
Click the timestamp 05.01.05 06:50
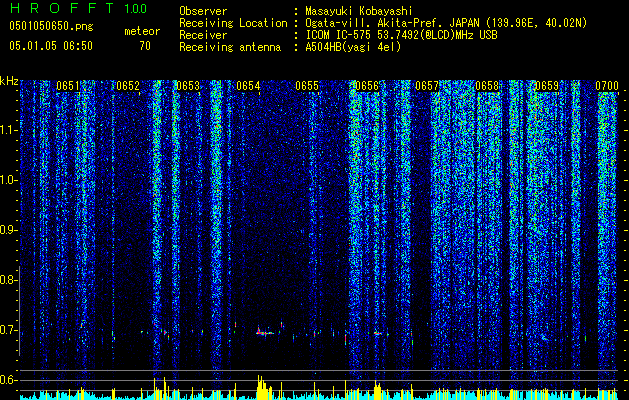(x=51, y=46)
